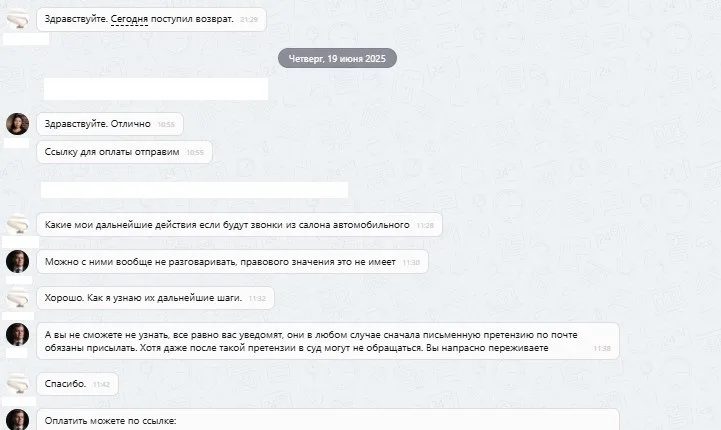Open man's avatar beside "А вы не сможете"

coord(17,334)
